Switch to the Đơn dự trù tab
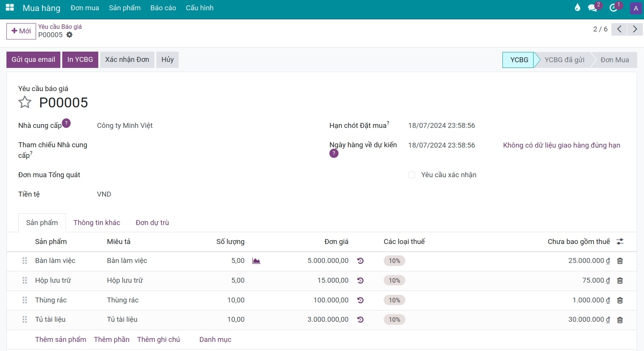Screen dimensions: 644x351 coord(152,223)
